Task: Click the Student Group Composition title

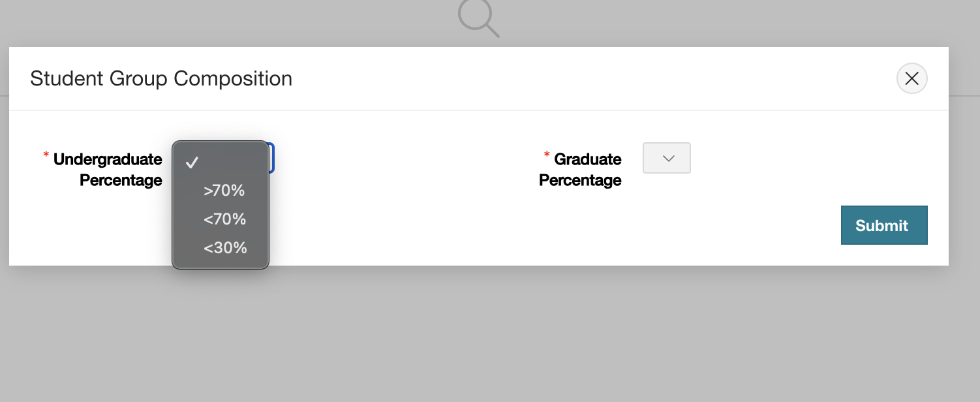Action: (161, 78)
